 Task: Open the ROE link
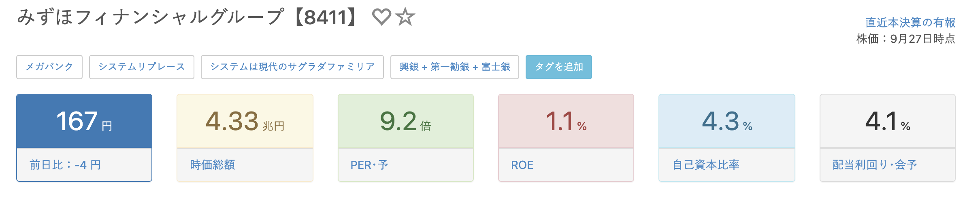(522, 165)
